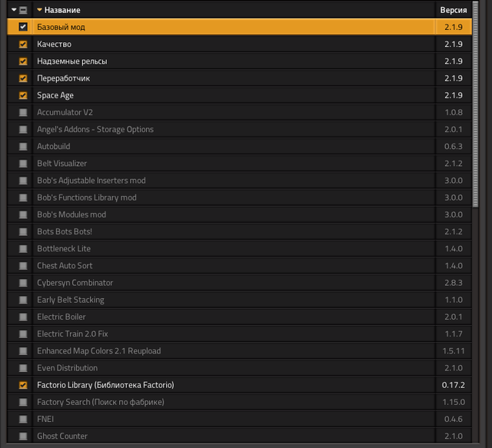The height and width of the screenshot is (448, 492).
Task: Uncheck the Базовый мод checkbox
Action: pyautogui.click(x=23, y=27)
